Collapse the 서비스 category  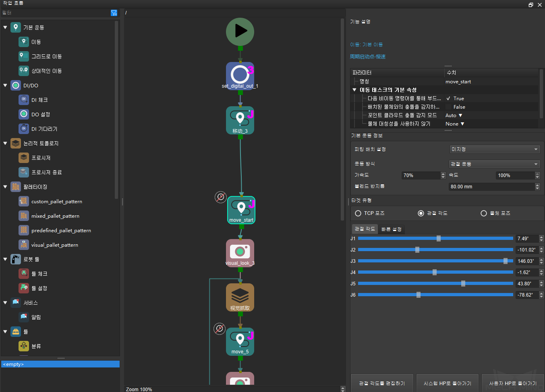point(5,303)
